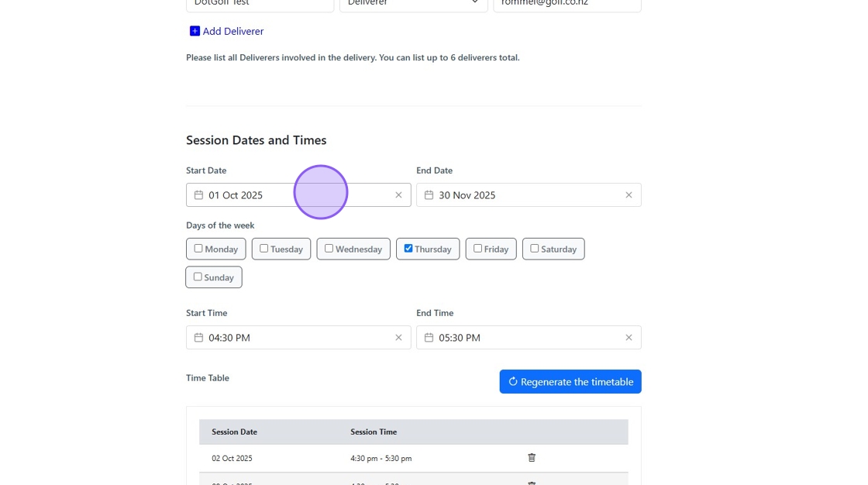The width and height of the screenshot is (868, 485).
Task: Toggle the Sunday checkbox
Action: point(198,277)
